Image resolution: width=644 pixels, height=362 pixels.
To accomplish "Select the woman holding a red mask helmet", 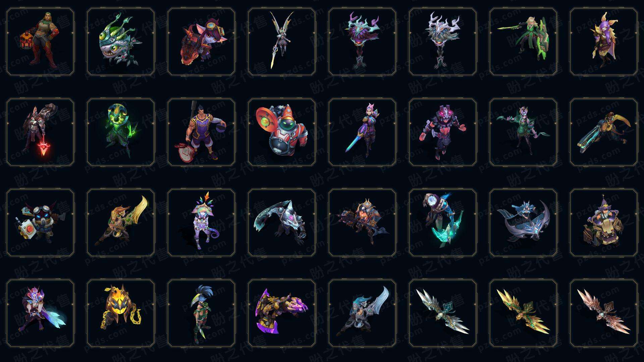I will [x=40, y=42].
